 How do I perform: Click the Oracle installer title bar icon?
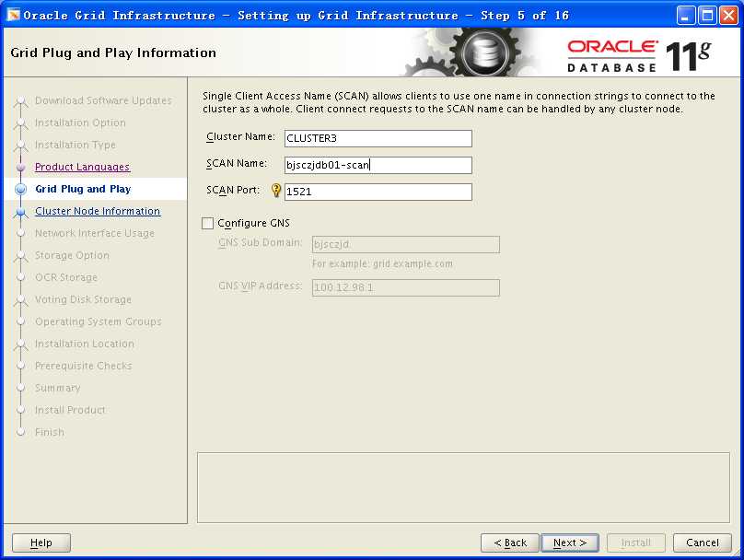(x=13, y=15)
